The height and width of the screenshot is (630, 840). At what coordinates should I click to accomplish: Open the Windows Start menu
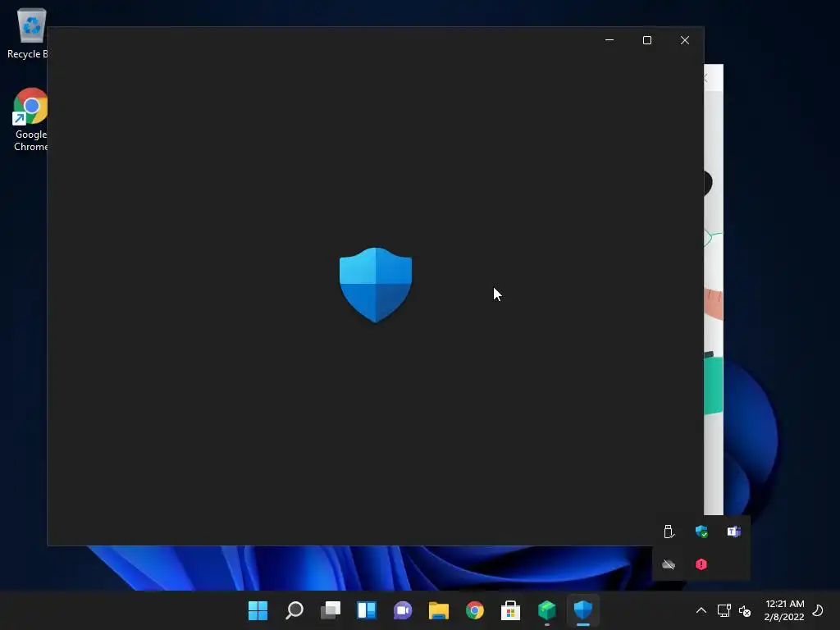pos(258,610)
